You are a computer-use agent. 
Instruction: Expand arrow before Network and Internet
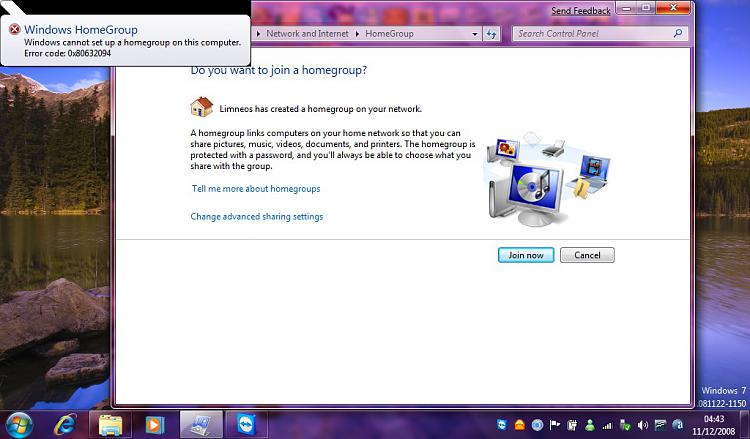pyautogui.click(x=259, y=34)
